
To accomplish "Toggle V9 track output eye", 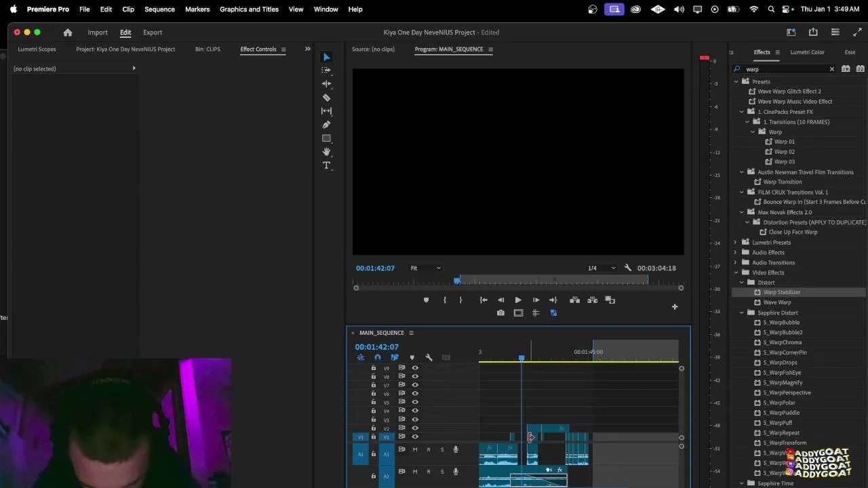I will [x=415, y=368].
